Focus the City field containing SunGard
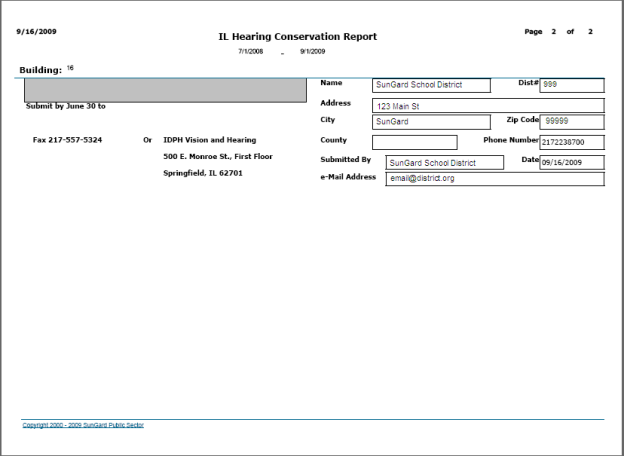This screenshot has height=456, width=624. [430, 122]
